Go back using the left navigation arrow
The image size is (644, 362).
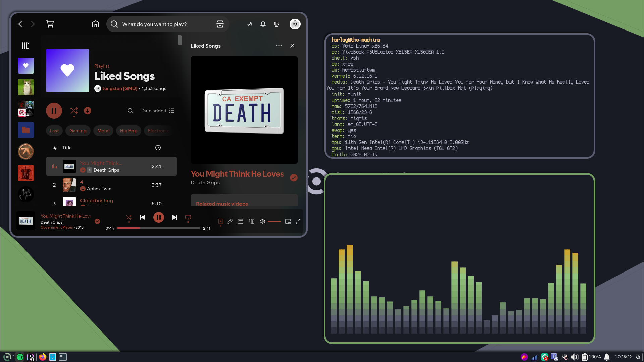20,24
